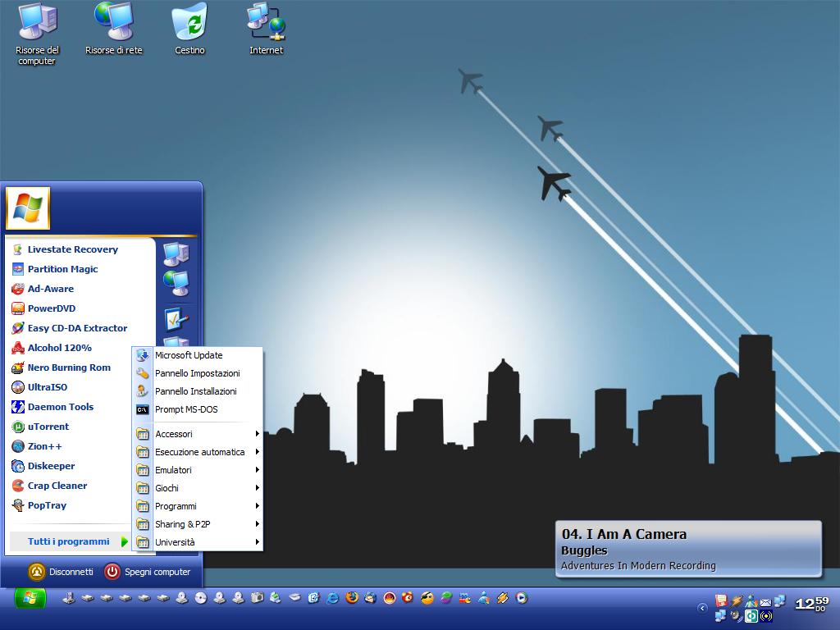
Task: Expand the Emulatori submenu
Action: [198, 470]
